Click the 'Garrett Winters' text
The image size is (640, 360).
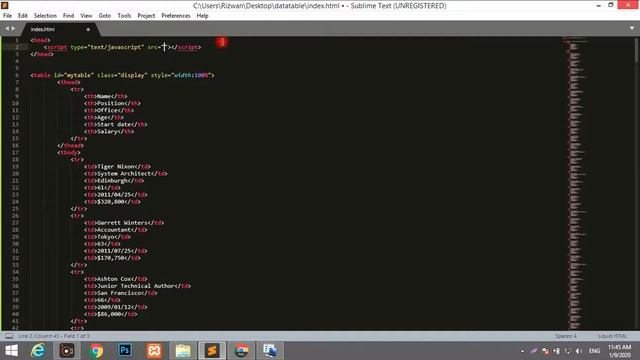pos(122,223)
